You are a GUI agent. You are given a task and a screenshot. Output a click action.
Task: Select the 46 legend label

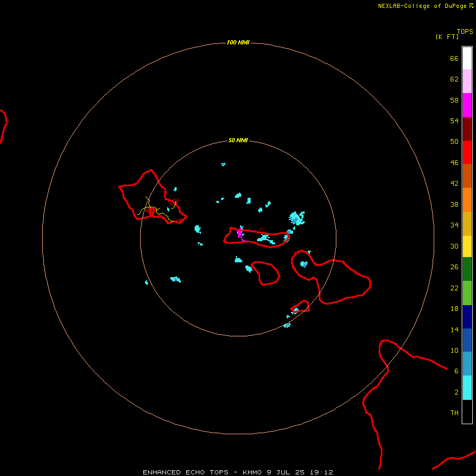pos(454,162)
